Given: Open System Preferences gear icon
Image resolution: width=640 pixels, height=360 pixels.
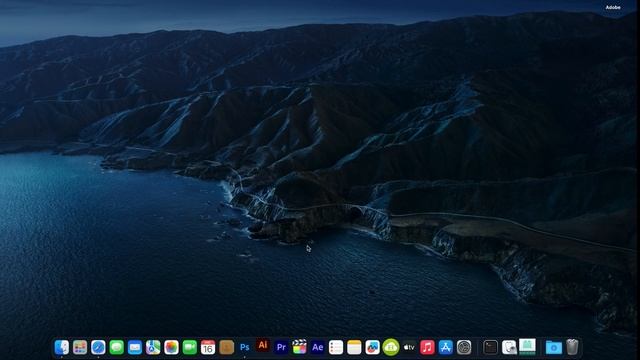Looking at the screenshot, I should pos(464,347).
